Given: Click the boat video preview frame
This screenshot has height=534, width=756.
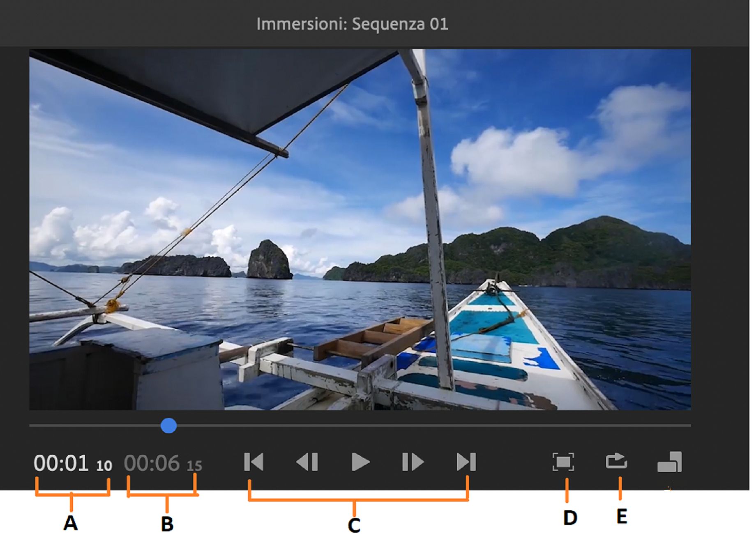Looking at the screenshot, I should 360,230.
